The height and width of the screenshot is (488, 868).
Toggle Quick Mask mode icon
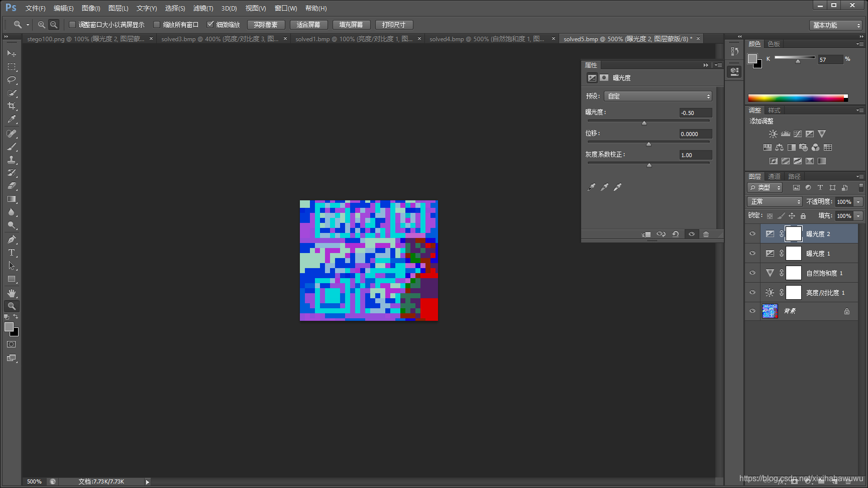click(x=12, y=344)
